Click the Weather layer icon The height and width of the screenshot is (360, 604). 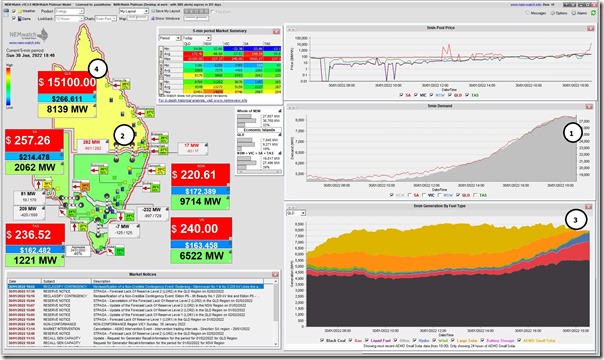click(x=20, y=11)
